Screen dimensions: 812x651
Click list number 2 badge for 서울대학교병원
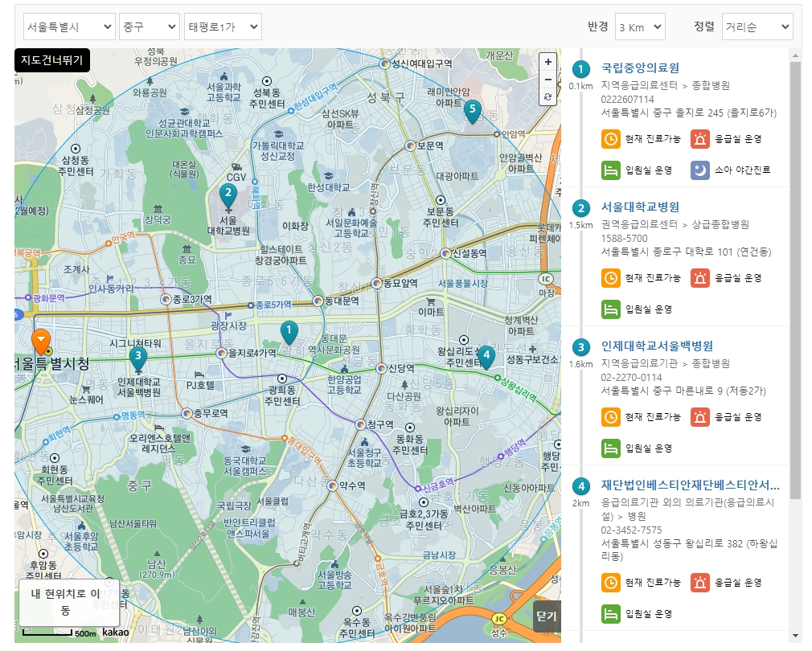coord(580,208)
